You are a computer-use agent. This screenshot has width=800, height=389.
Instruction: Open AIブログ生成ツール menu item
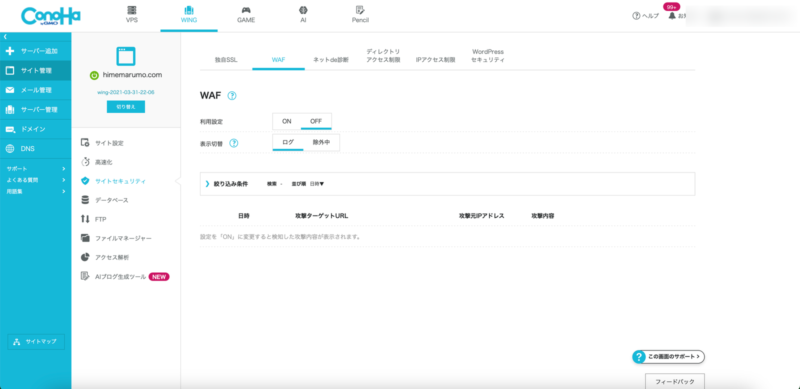point(126,277)
